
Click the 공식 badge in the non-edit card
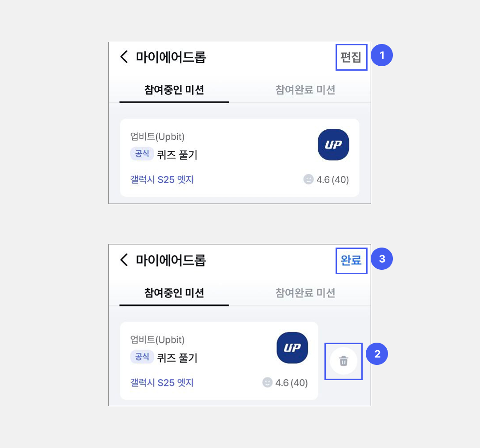click(142, 154)
